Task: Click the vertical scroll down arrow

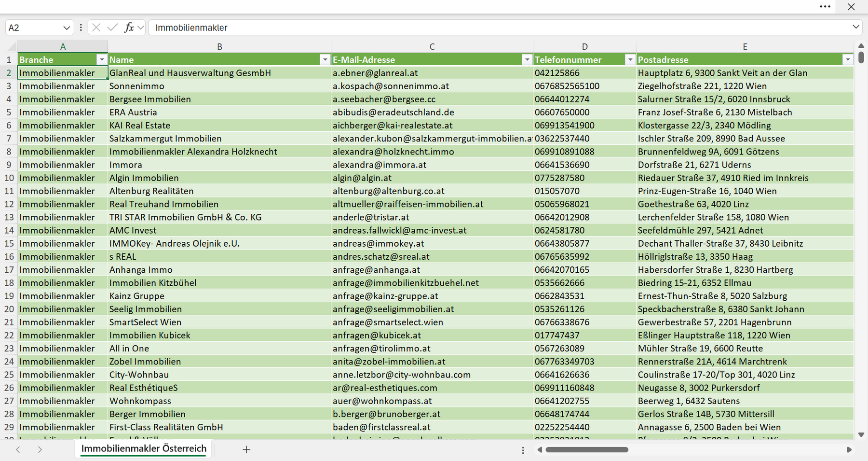Action: click(x=861, y=434)
